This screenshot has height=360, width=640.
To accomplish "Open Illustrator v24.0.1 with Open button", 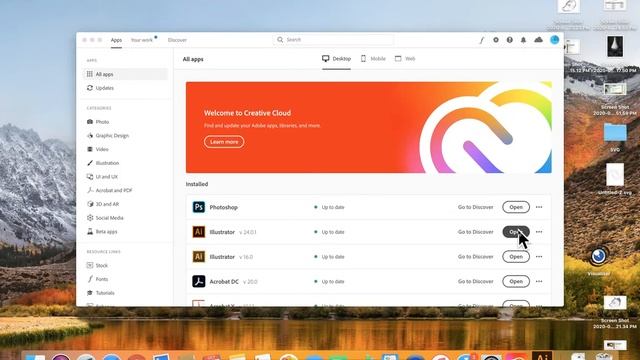I will (x=516, y=232).
